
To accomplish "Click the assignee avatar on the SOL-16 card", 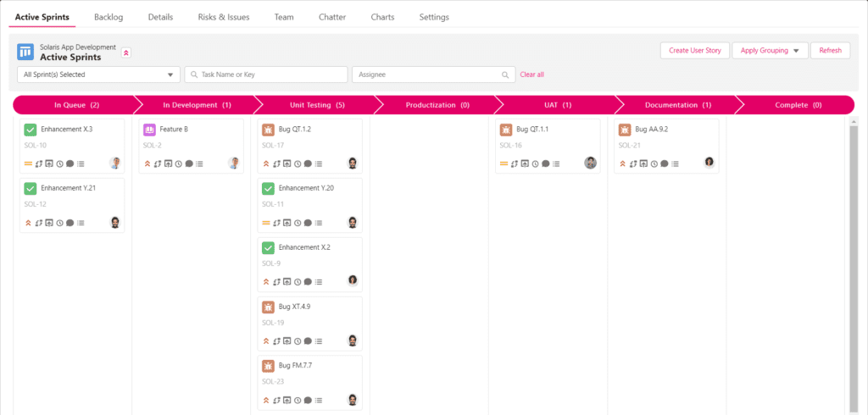I will pos(590,163).
